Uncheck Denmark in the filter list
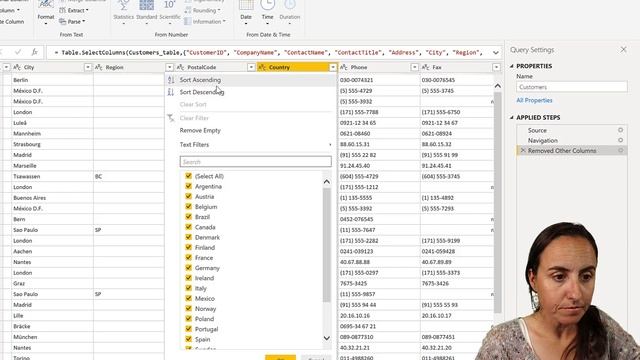 coord(189,237)
